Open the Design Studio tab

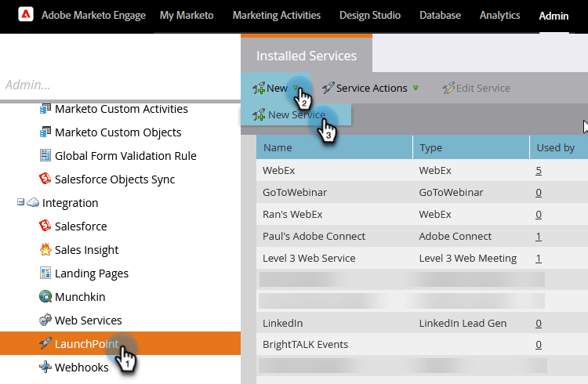(x=370, y=16)
